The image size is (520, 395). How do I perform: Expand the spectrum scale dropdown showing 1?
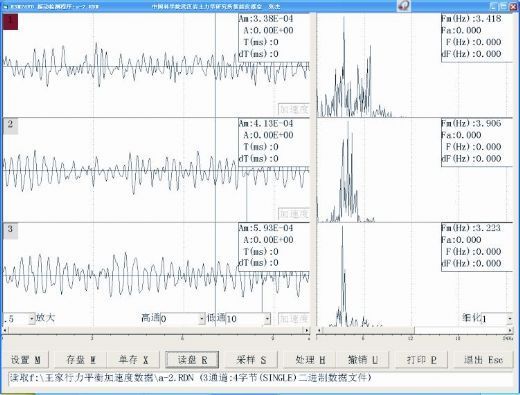509,319
